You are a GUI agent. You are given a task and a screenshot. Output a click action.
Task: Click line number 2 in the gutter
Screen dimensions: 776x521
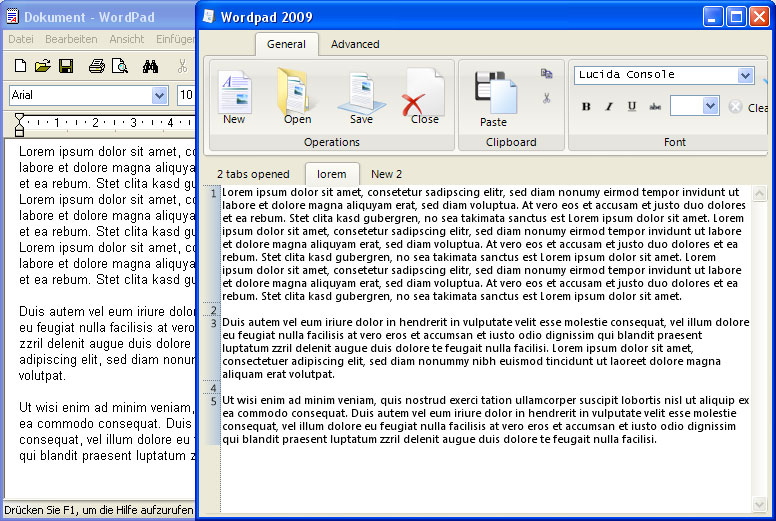(213, 310)
